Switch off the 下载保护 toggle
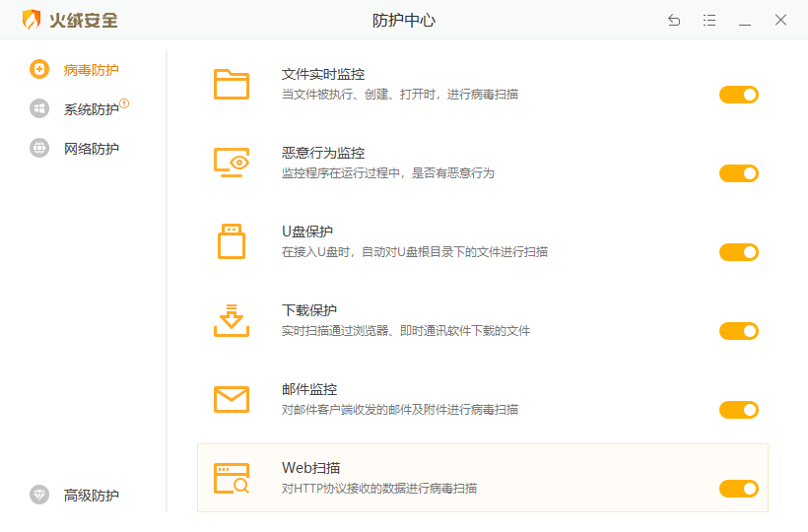The image size is (808, 532). tap(738, 331)
